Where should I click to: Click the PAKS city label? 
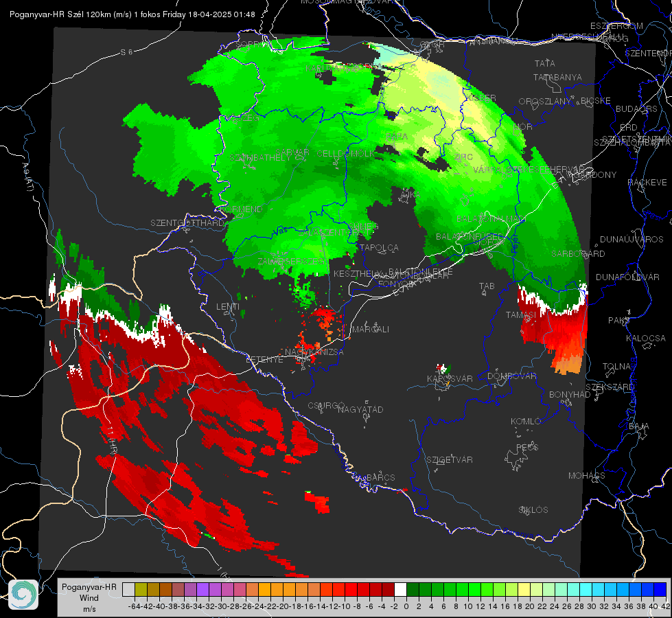pos(618,321)
